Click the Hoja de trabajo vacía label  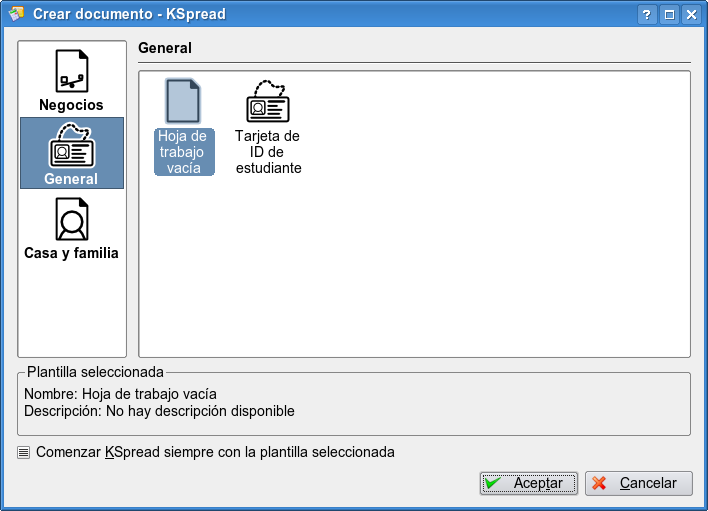coord(184,152)
